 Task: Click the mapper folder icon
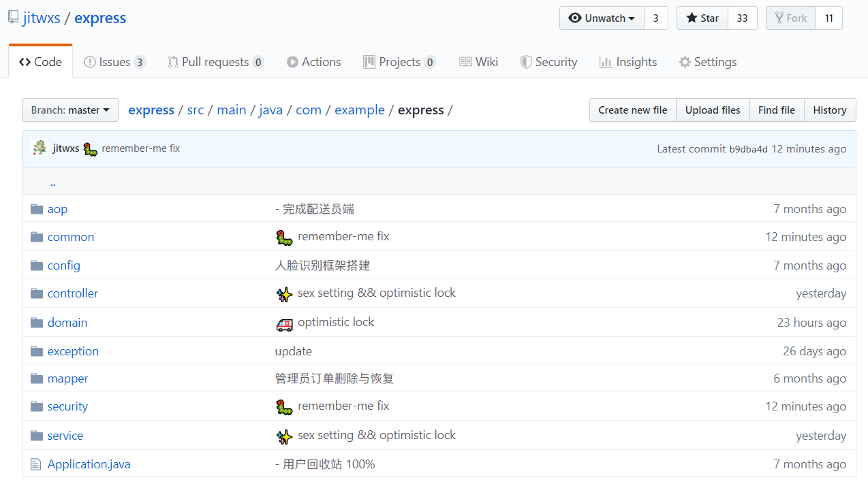37,378
